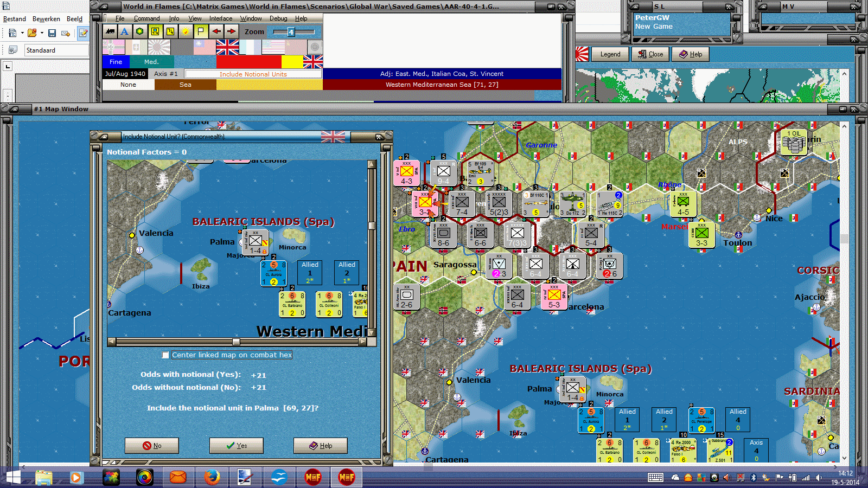Click the Palma 1-4 unit in the dialog map
The image size is (868, 488).
[256, 242]
